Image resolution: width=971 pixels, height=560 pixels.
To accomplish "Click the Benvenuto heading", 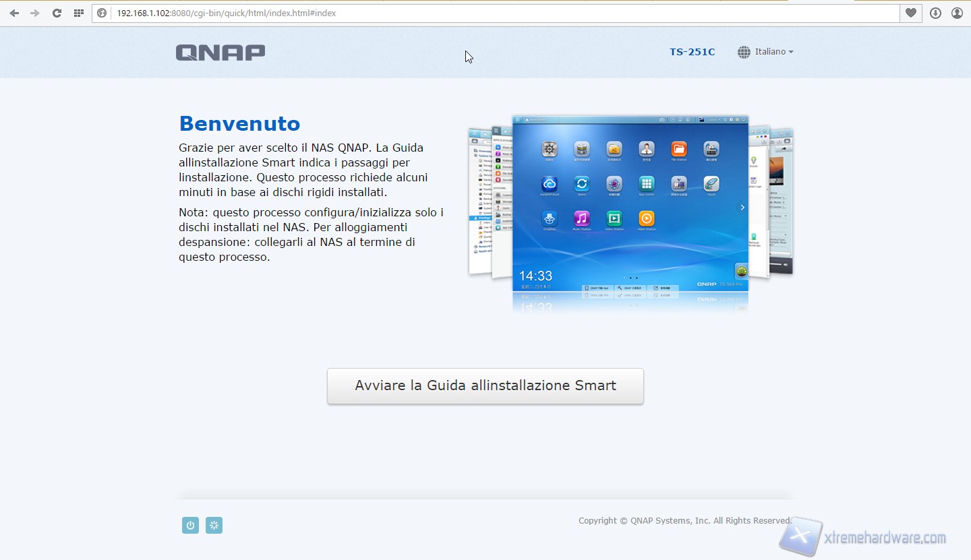I will tap(239, 124).
